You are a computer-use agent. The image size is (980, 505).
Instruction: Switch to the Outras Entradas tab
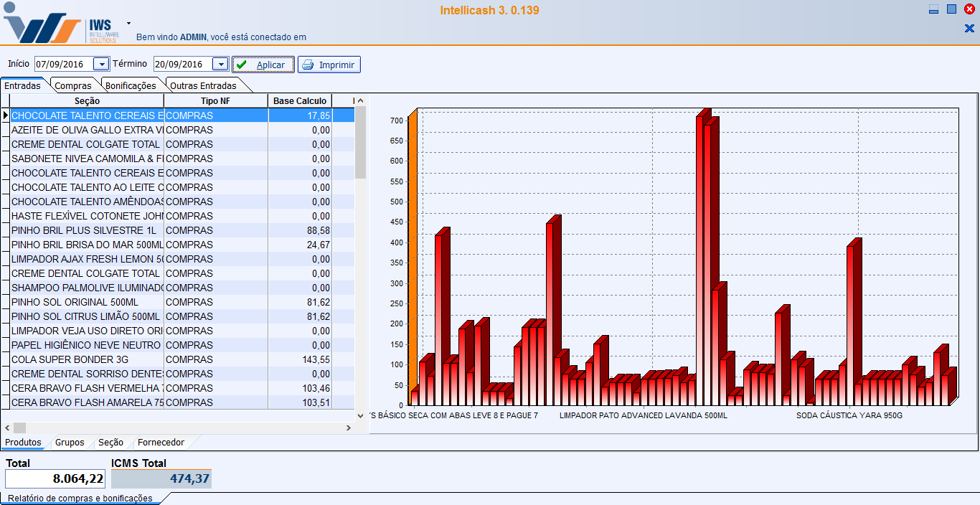pyautogui.click(x=203, y=85)
